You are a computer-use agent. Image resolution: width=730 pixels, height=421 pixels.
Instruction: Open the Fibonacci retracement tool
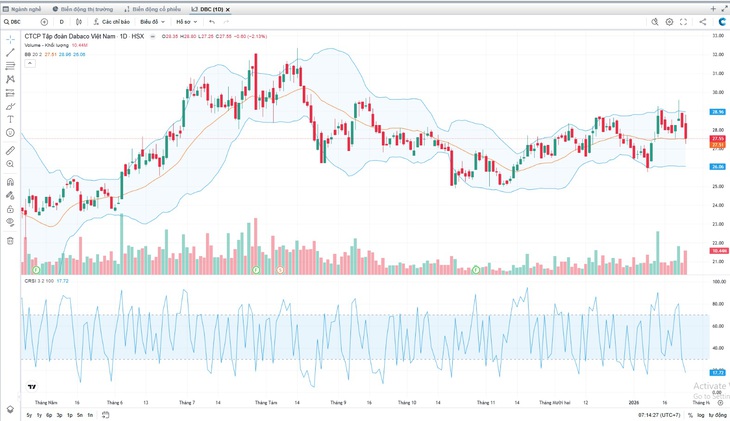(x=10, y=66)
